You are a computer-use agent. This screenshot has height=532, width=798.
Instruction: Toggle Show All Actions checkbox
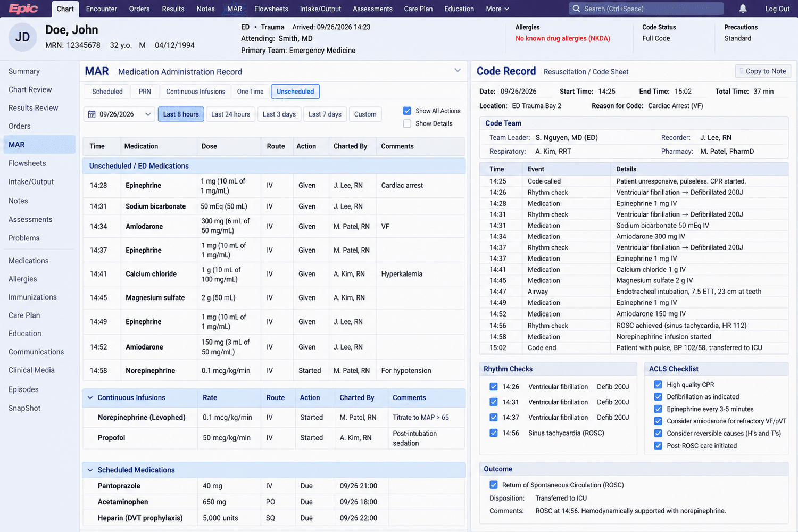(x=407, y=111)
